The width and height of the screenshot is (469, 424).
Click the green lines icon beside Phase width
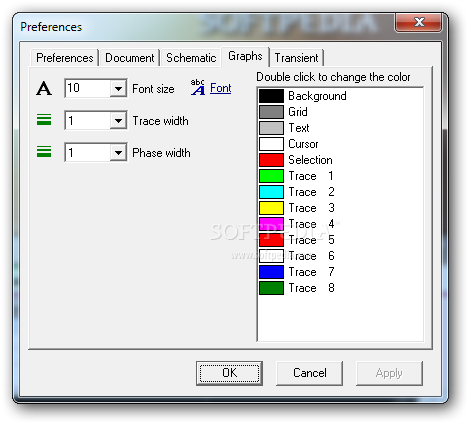44,152
